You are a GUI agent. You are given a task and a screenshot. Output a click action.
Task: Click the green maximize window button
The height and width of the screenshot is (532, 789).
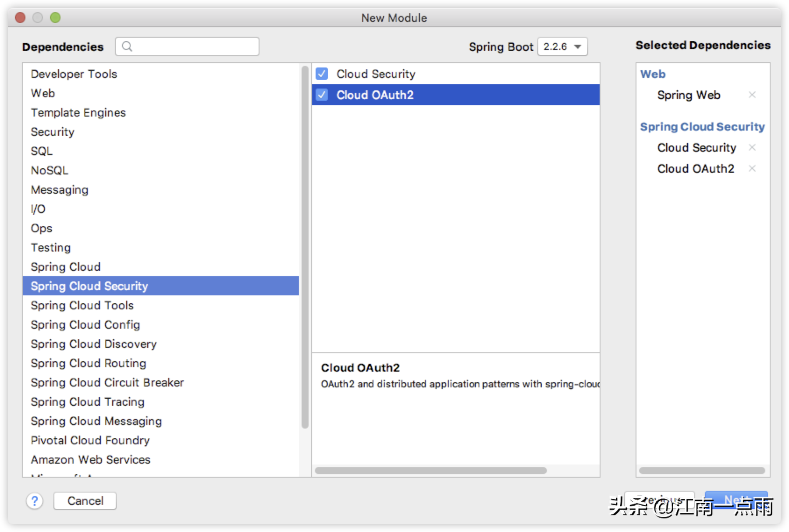(x=55, y=18)
